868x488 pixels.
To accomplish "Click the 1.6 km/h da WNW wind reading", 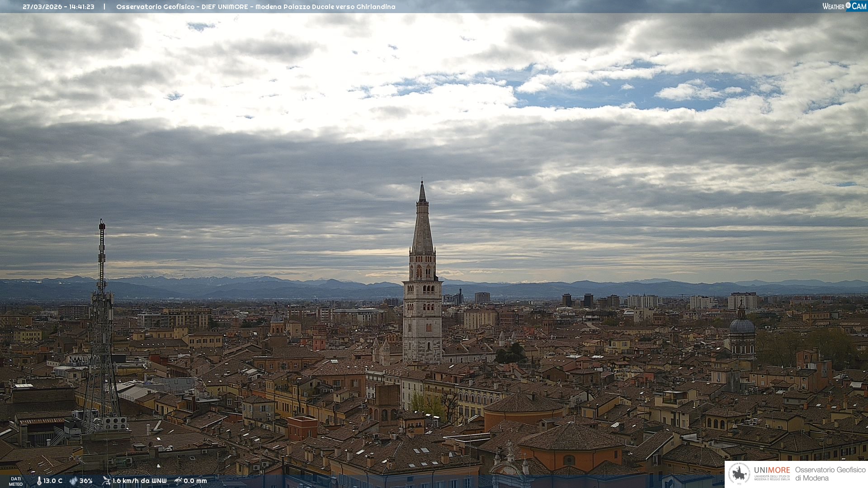I will click(x=139, y=481).
